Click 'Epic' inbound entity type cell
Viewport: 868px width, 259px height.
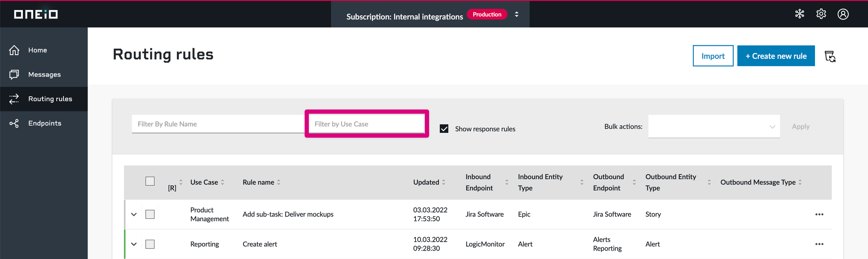(x=524, y=214)
